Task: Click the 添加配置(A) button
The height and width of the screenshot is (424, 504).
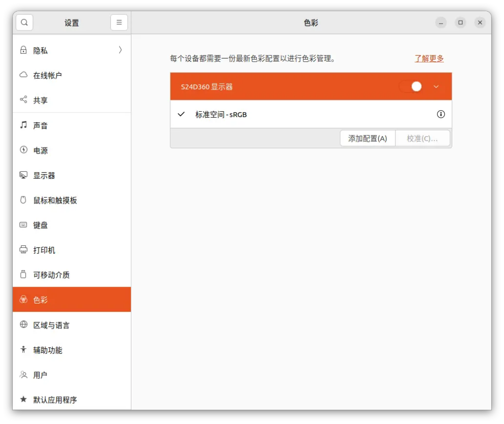Action: click(367, 139)
